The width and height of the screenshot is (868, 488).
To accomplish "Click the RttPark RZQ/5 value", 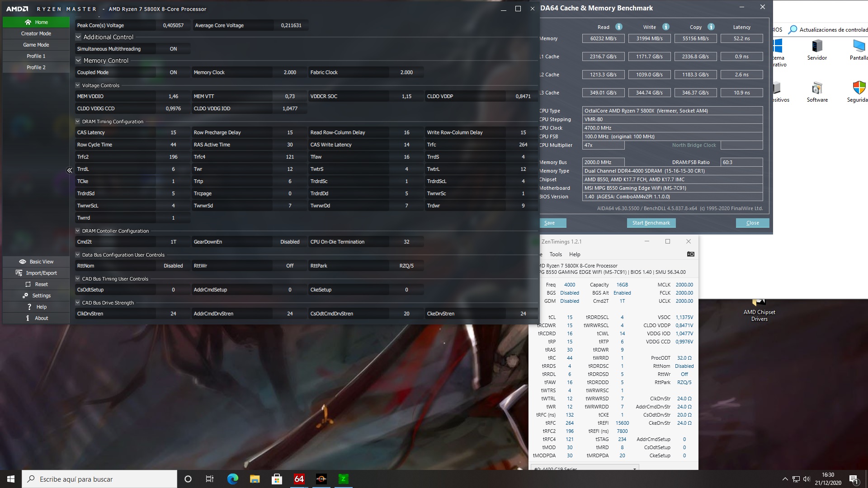I will [x=406, y=266].
